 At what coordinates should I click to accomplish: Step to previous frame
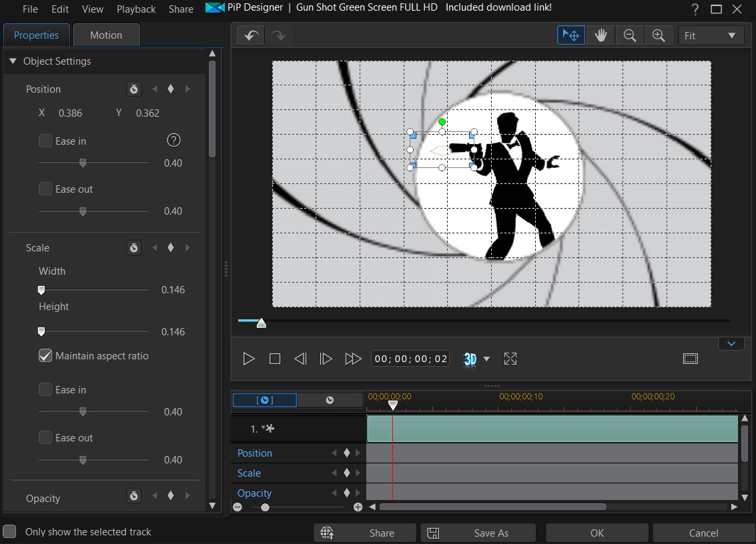(x=300, y=359)
